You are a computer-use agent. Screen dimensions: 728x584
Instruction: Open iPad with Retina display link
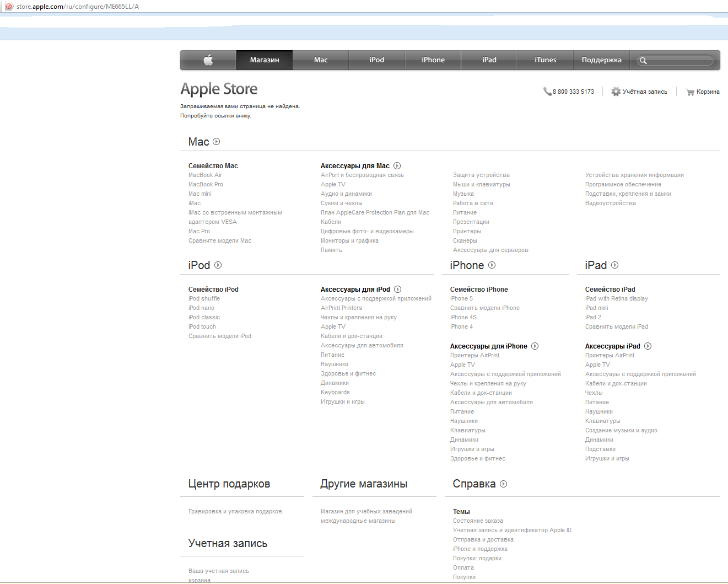click(617, 299)
